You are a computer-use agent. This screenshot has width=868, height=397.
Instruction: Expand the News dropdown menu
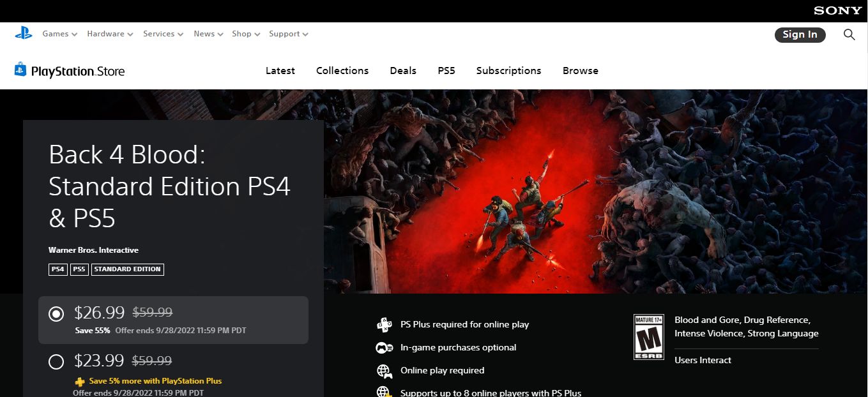[x=208, y=34]
